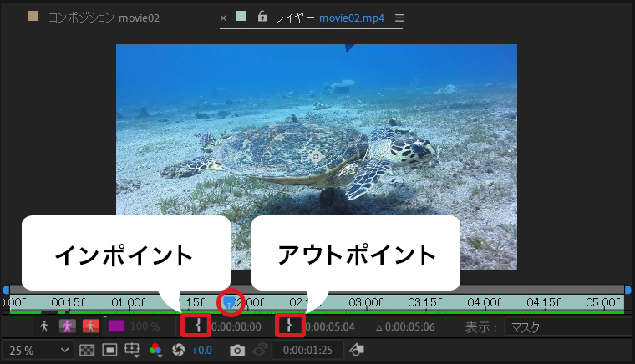Open the layer panel menu
Image resolution: width=635 pixels, height=364 pixels.
[399, 17]
